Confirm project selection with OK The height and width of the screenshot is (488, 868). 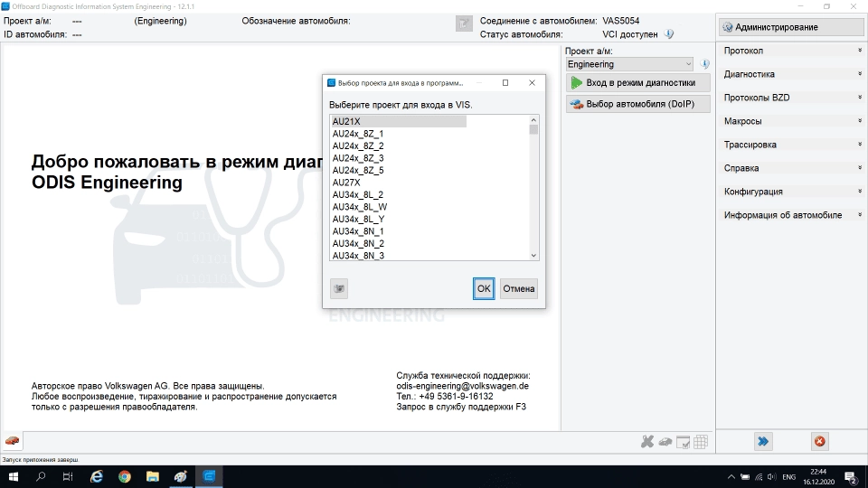484,288
